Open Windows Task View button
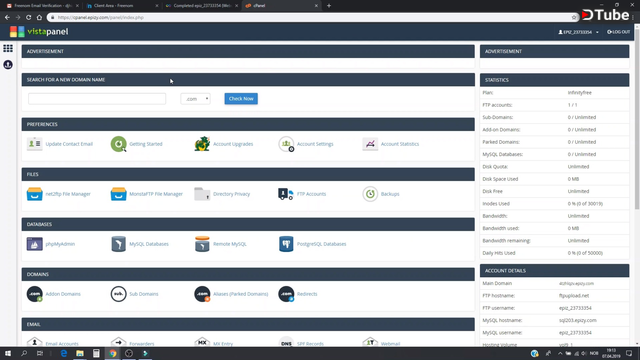This screenshot has height=360, width=640. point(40,353)
